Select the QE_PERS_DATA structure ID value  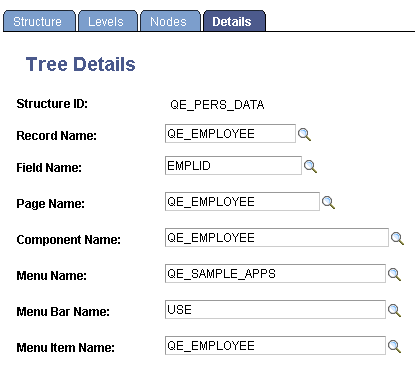pos(217,105)
